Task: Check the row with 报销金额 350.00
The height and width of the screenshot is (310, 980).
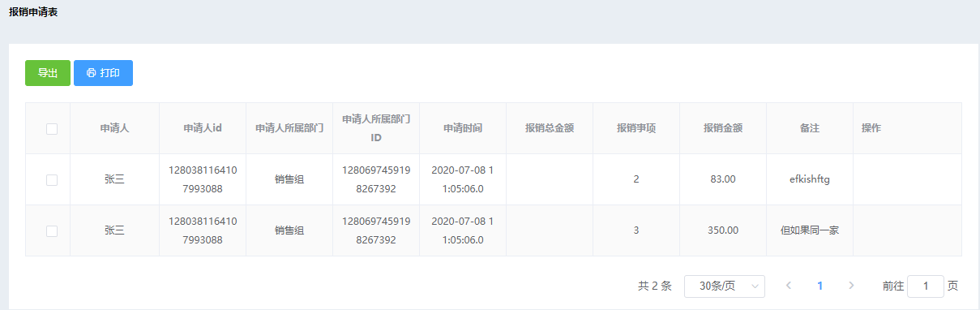Action: 52,230
